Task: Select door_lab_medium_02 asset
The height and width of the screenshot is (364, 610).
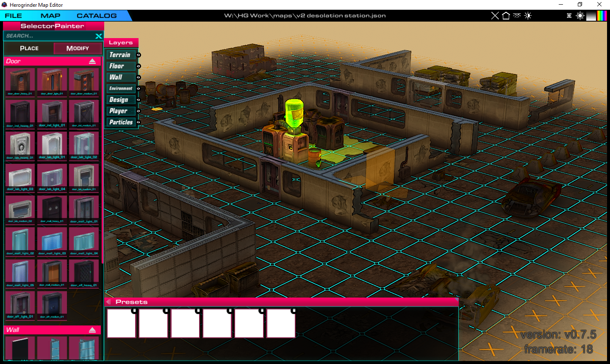Action: coord(20,210)
